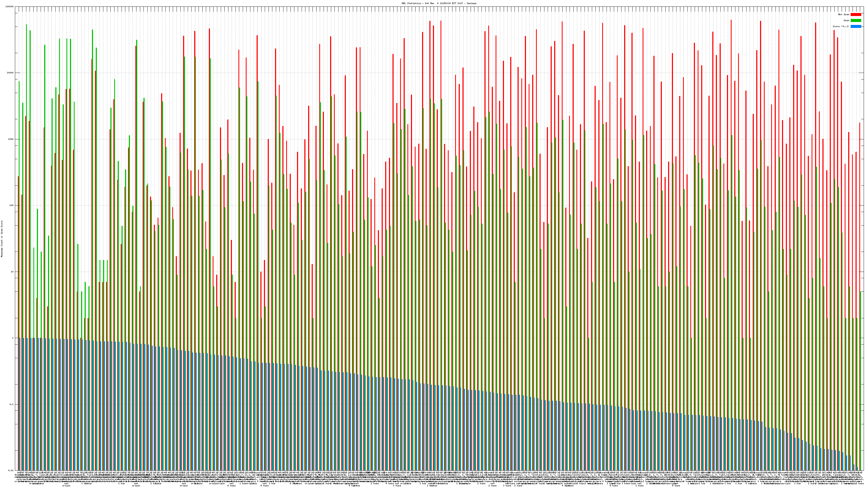Click the 100 y-axis tick label

(12, 206)
